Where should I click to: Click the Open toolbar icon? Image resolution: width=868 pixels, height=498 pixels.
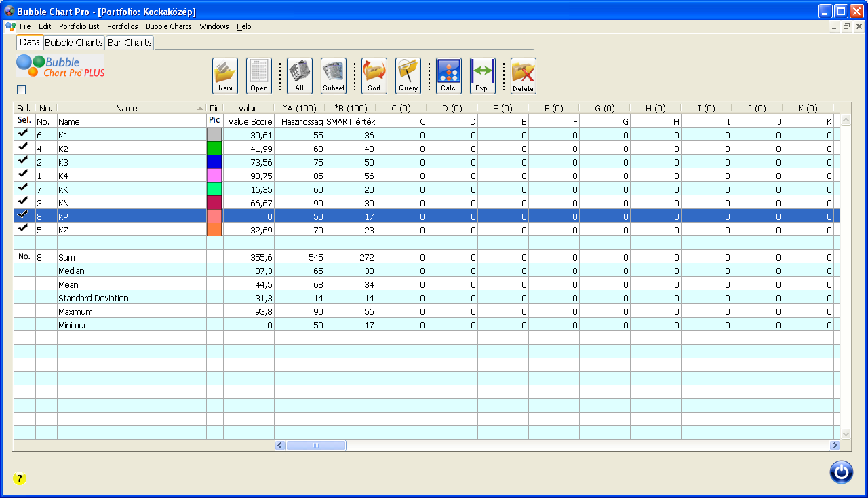(259, 75)
